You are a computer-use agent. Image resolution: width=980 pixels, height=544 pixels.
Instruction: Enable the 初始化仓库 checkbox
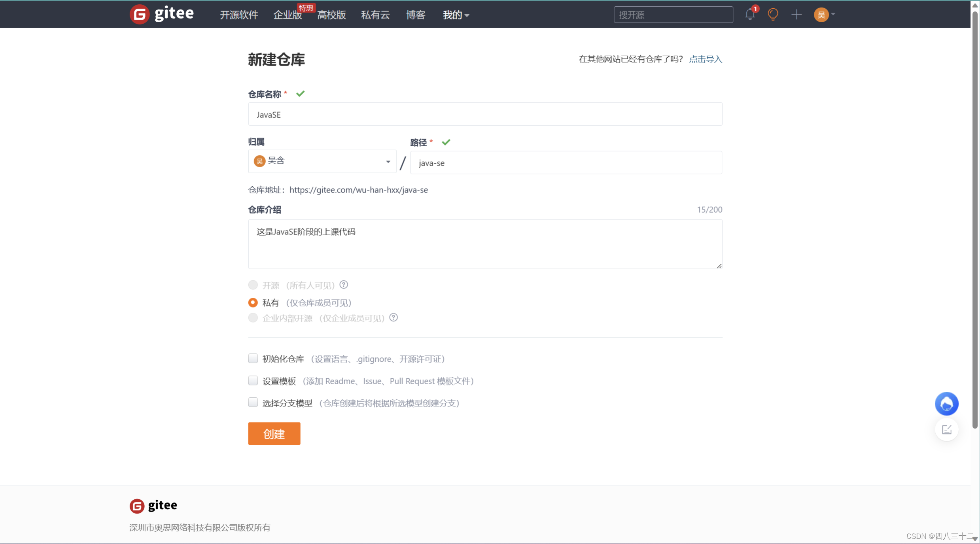253,358
